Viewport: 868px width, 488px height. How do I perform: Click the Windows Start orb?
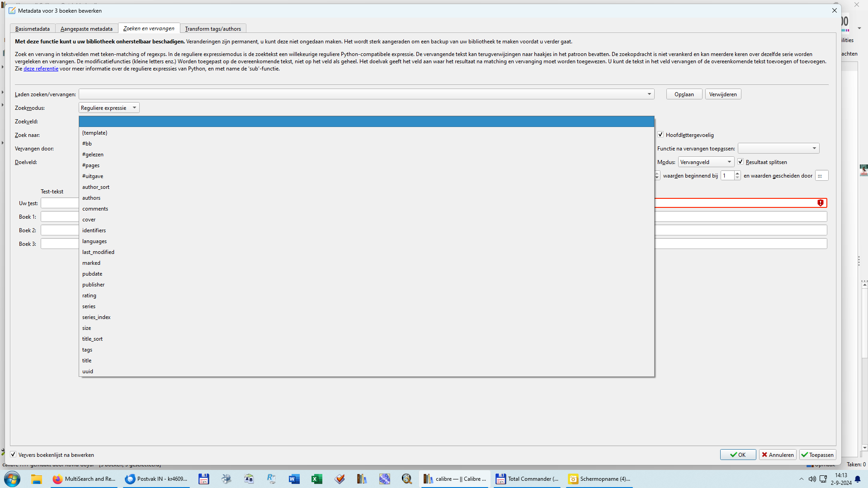[12, 479]
